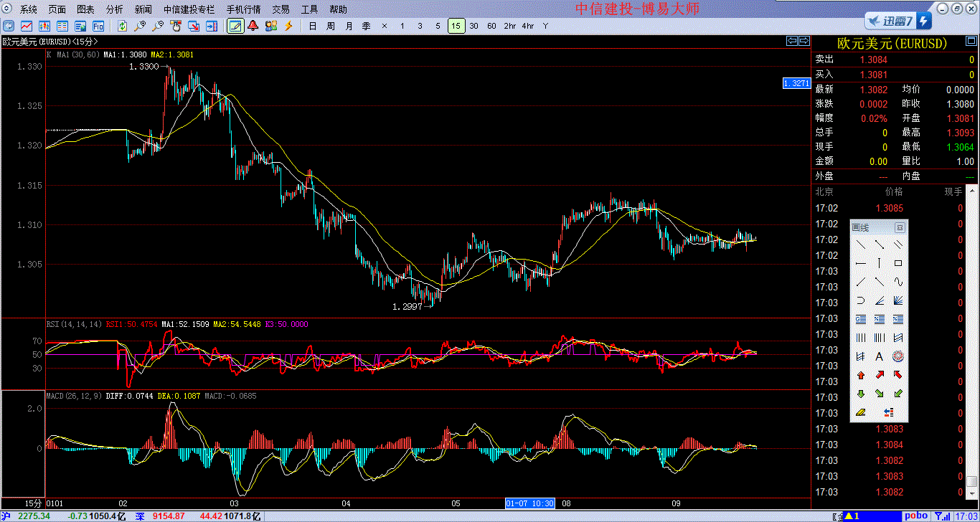Open the 工具 menu
The width and height of the screenshot is (980, 522).
[310, 9]
